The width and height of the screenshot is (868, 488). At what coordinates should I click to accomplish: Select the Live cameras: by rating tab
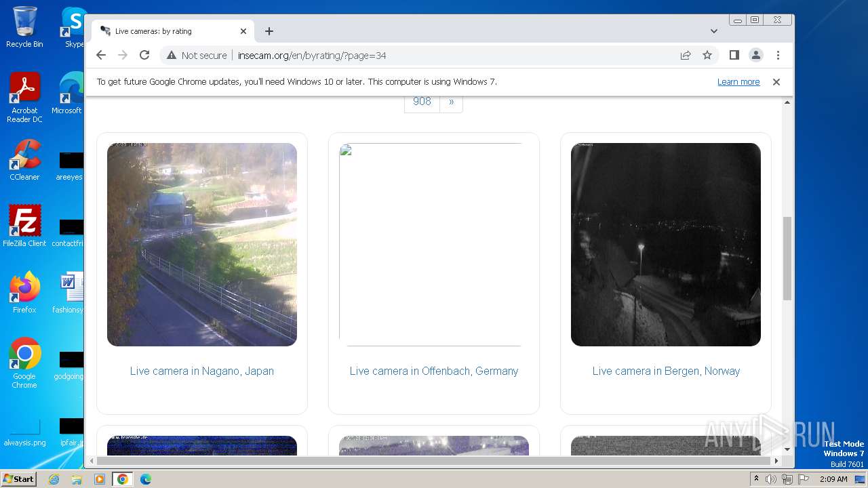[173, 31]
